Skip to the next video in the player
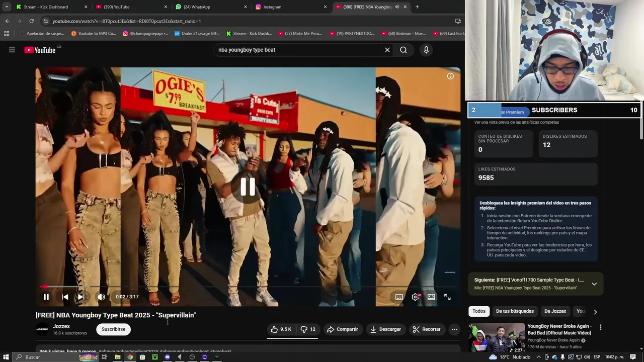The height and width of the screenshot is (362, 644). pyautogui.click(x=80, y=297)
